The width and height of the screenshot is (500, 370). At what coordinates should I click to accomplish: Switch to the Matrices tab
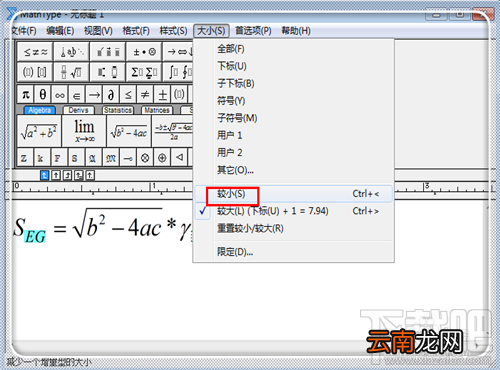point(157,110)
